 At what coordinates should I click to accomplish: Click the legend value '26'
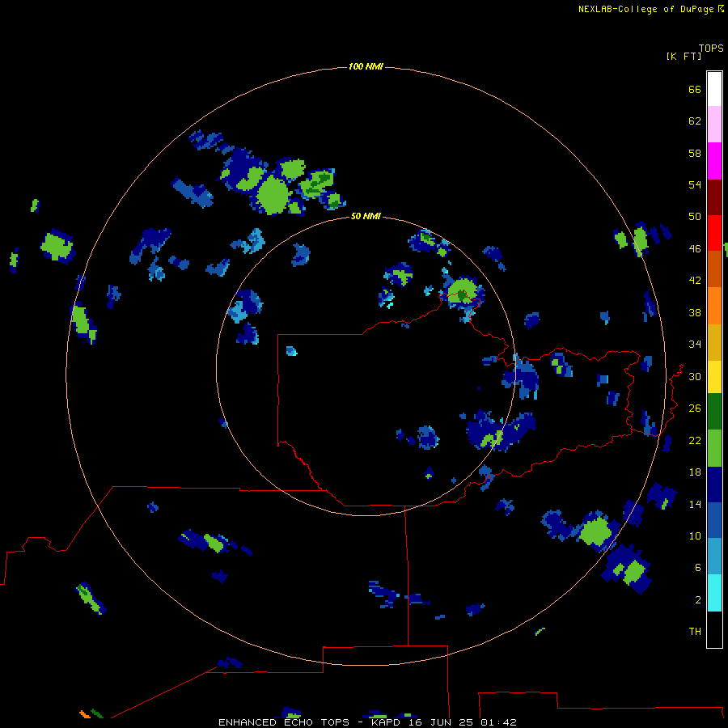click(x=695, y=408)
